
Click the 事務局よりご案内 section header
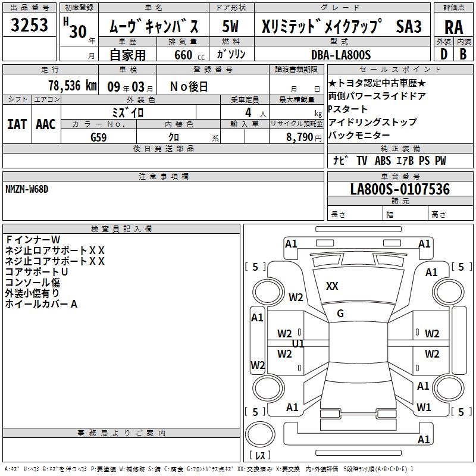coord(121,433)
